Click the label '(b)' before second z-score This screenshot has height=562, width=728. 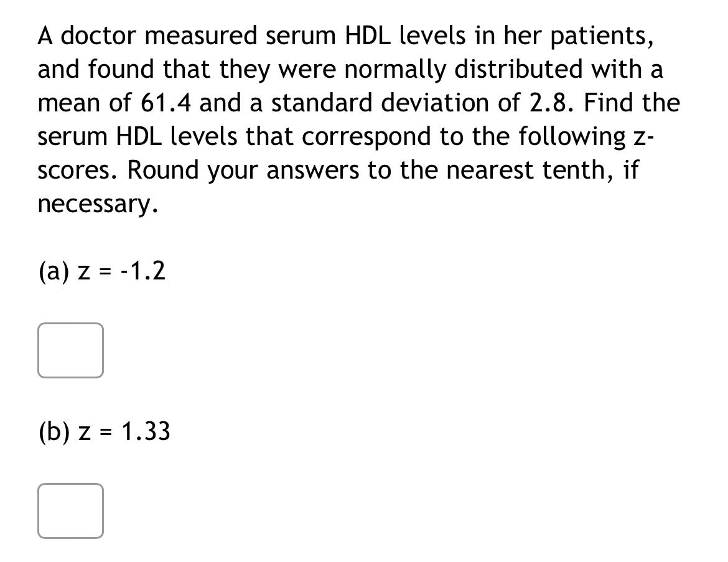(x=54, y=431)
